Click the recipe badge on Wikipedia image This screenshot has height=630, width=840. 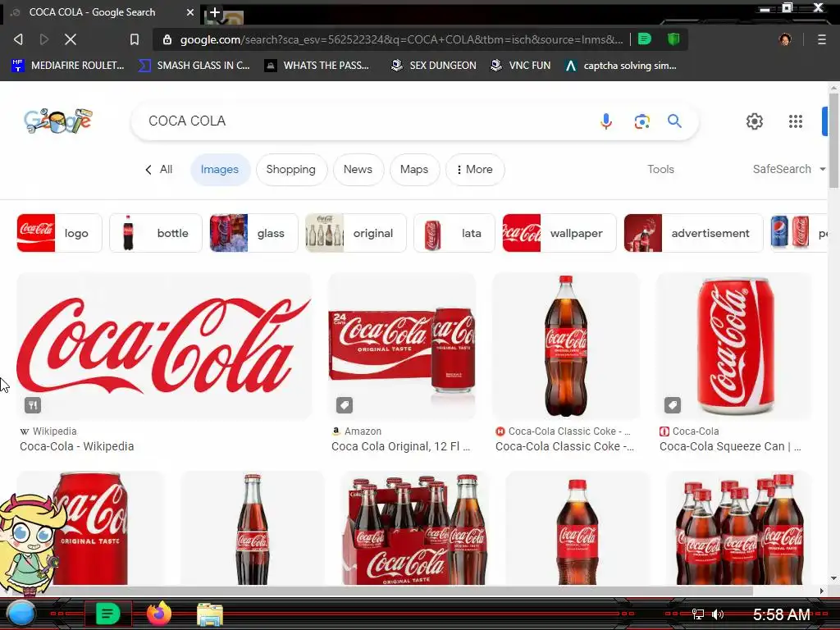click(33, 405)
